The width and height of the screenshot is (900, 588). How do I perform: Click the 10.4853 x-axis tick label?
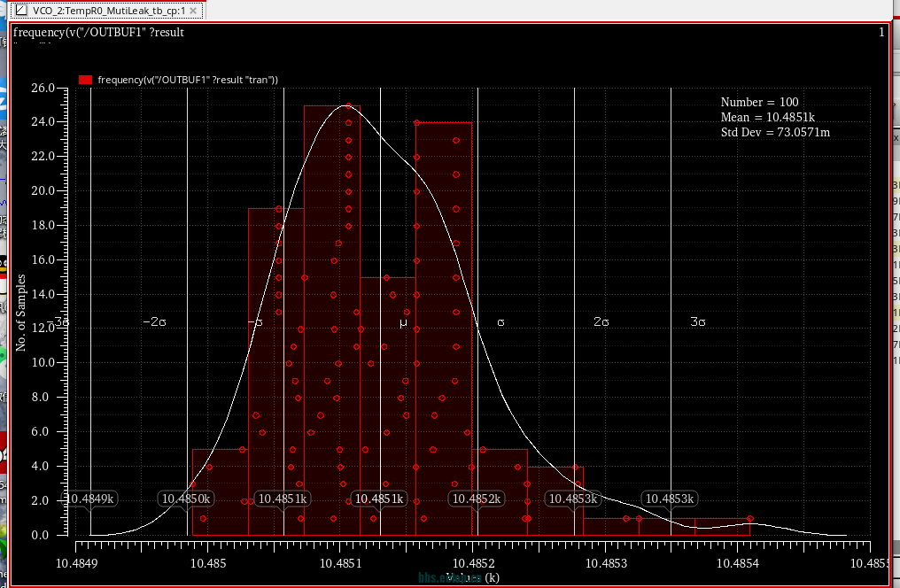[x=606, y=563]
